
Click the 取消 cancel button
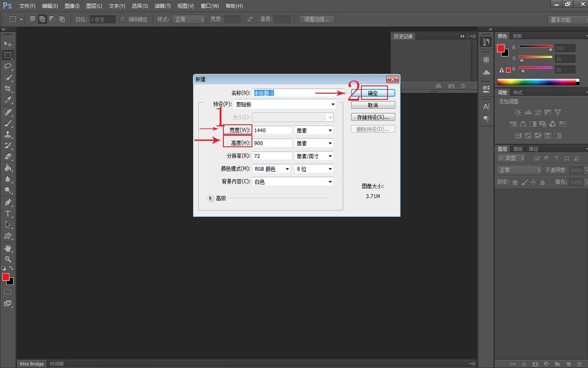(373, 105)
